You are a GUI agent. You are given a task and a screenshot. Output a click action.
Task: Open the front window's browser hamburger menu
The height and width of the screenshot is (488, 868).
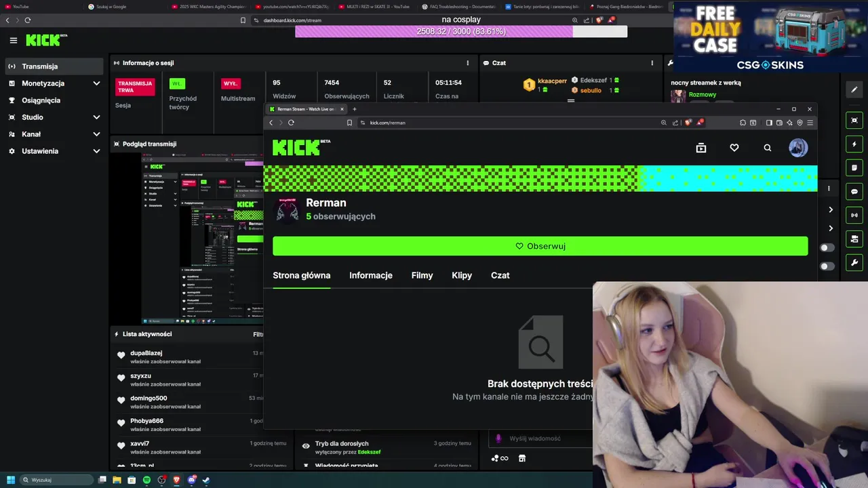[810, 123]
